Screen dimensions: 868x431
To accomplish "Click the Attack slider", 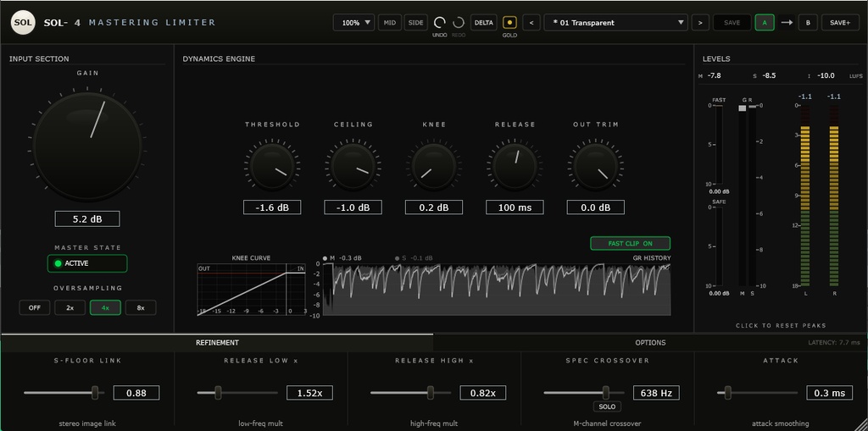I will coord(757,393).
